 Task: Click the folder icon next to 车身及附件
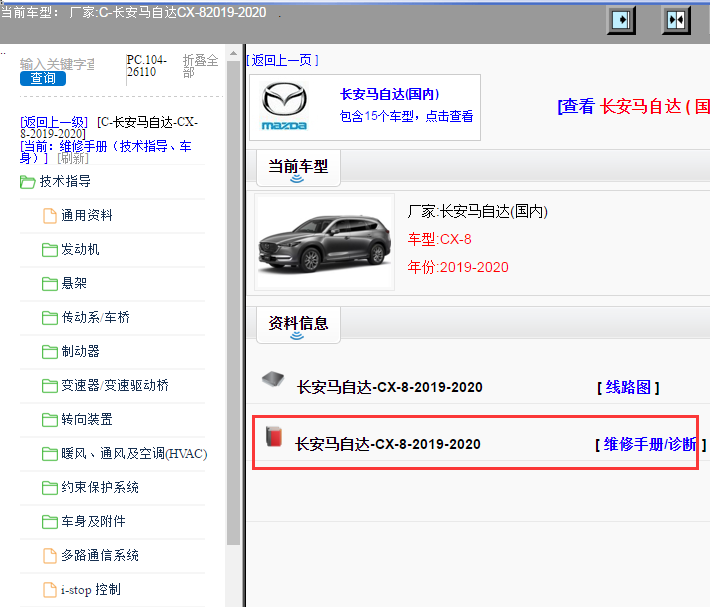pyautogui.click(x=50, y=522)
